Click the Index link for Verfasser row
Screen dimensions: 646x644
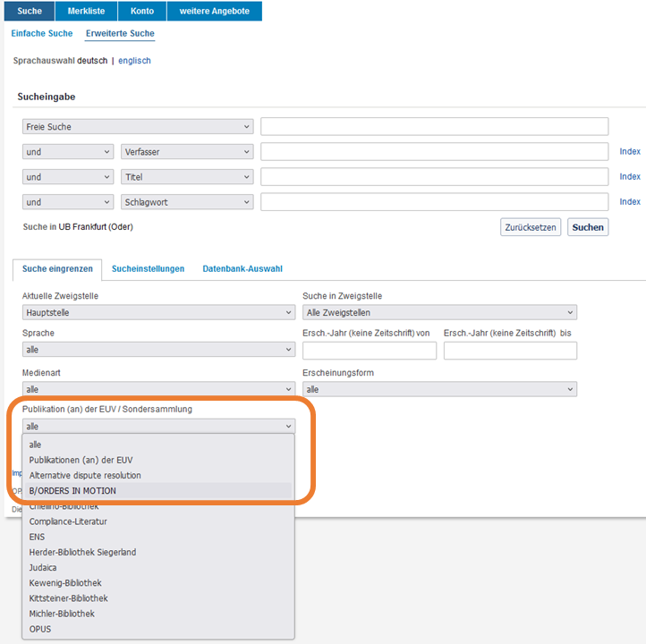pos(630,151)
